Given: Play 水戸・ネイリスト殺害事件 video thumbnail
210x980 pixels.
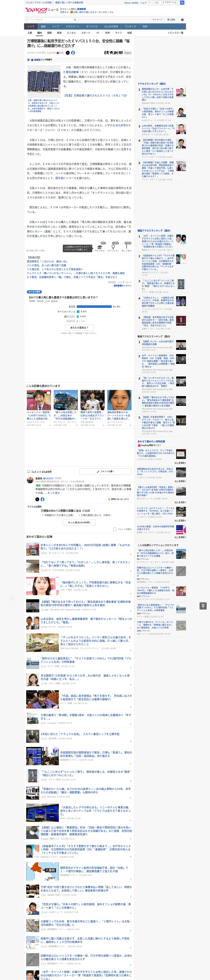Looking at the screenshot, I should pyautogui.click(x=181, y=359).
